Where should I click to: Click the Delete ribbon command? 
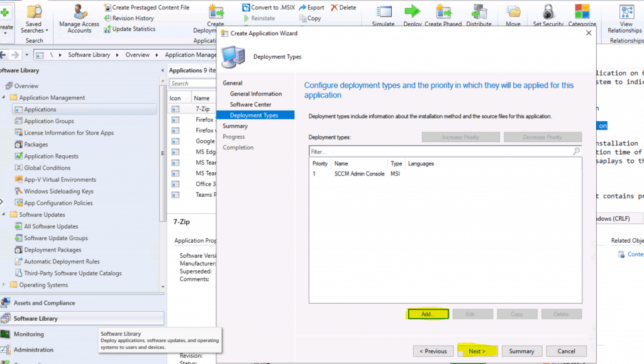(x=343, y=8)
